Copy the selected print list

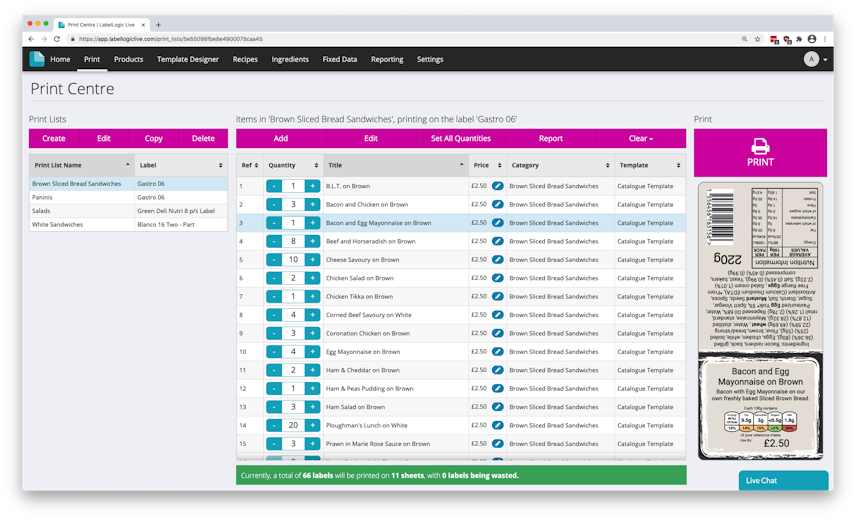[153, 139]
